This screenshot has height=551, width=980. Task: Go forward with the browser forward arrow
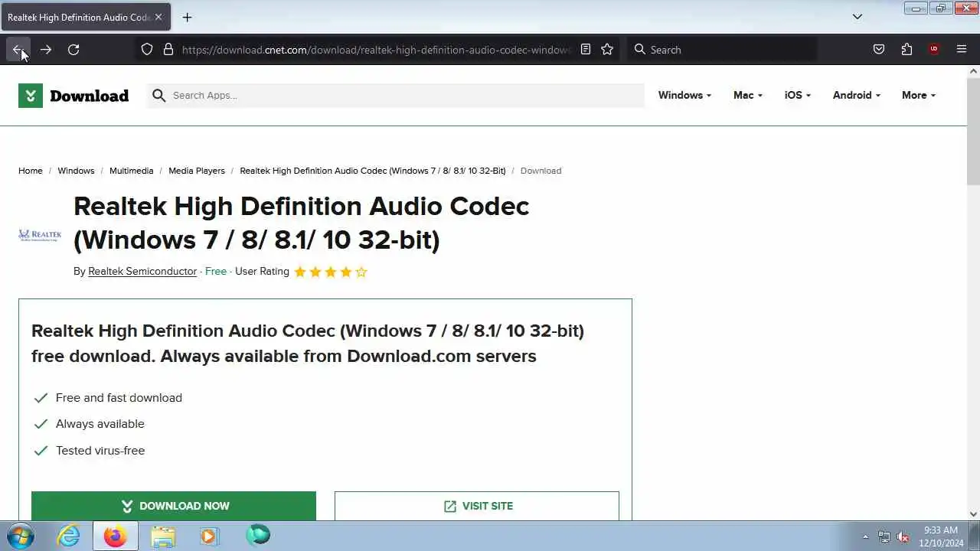pyautogui.click(x=46, y=50)
